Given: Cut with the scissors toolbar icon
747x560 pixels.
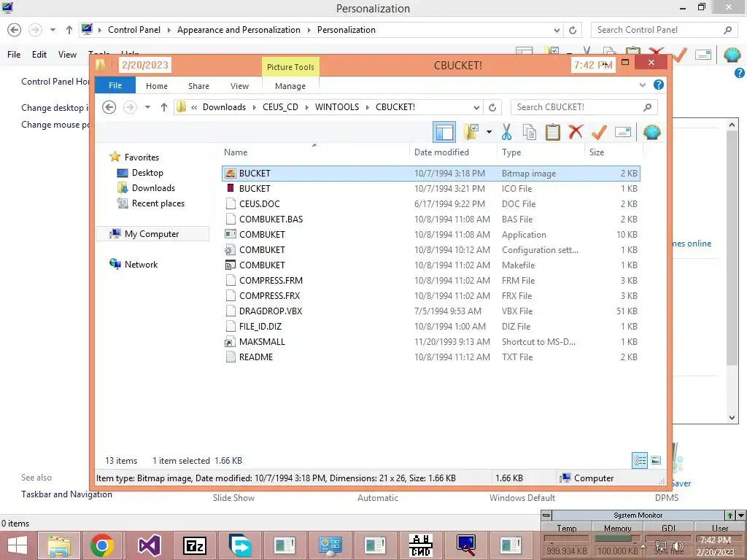Looking at the screenshot, I should pyautogui.click(x=506, y=132).
